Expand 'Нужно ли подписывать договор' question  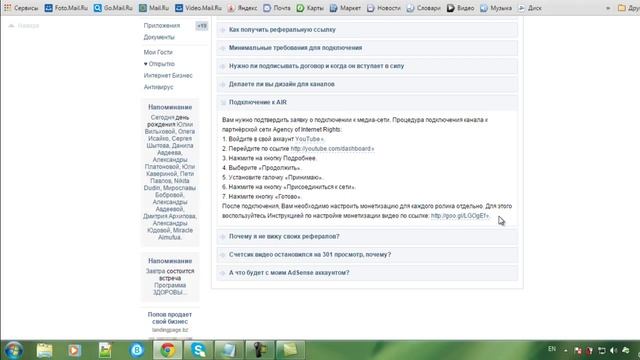coord(367,66)
